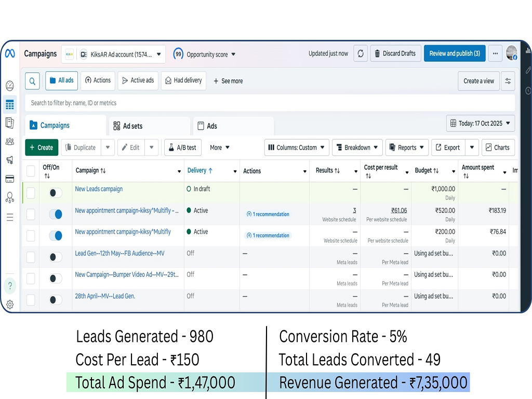The image size is (532, 399).
Task: Click the megaphone advertising icon in sidebar
Action: coord(9,159)
